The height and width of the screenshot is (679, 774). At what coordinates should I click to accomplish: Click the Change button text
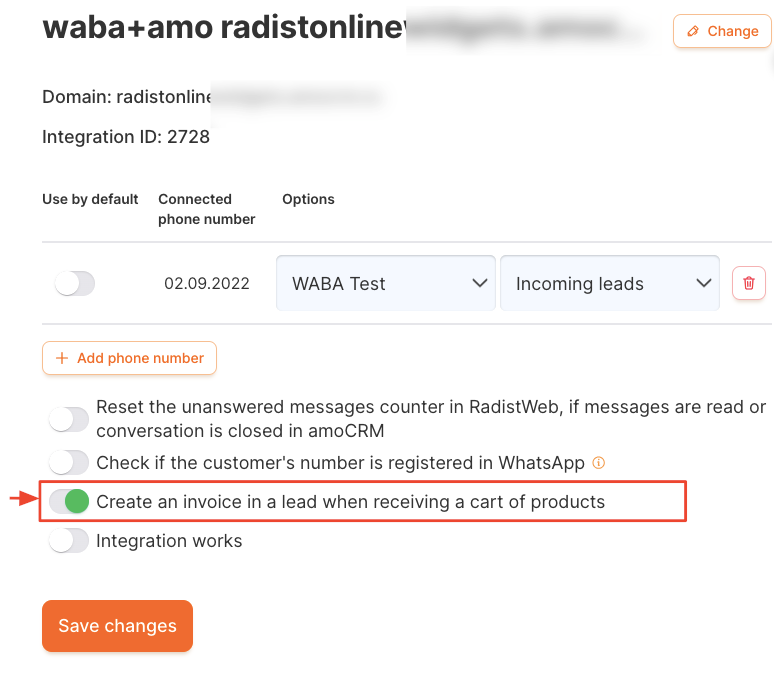[733, 31]
